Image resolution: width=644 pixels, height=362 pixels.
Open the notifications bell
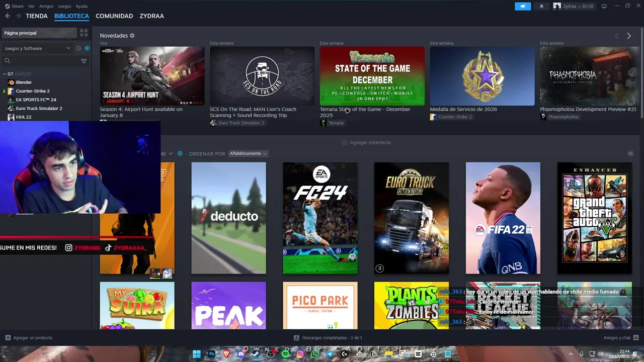pyautogui.click(x=541, y=6)
